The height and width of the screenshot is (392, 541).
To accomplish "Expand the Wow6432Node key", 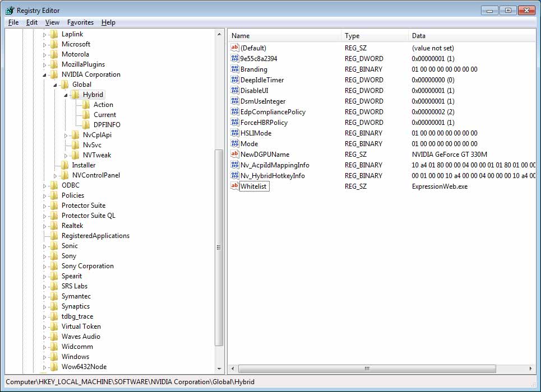I will point(44,367).
